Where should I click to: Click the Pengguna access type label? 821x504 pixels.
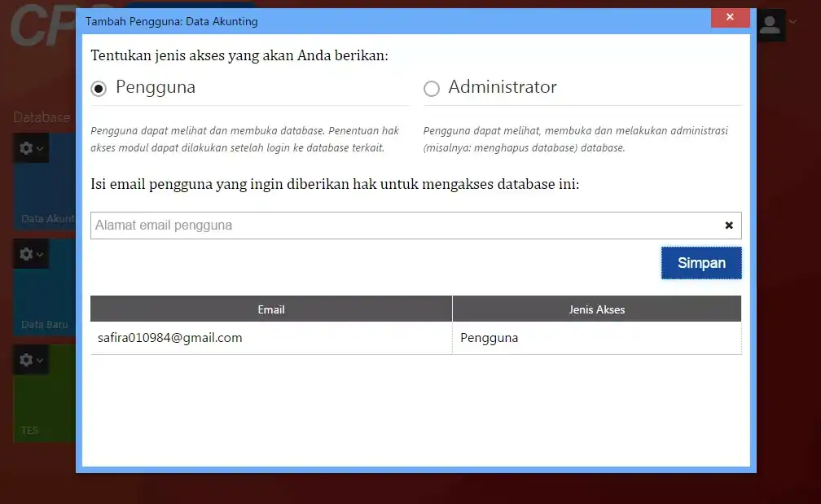click(156, 87)
